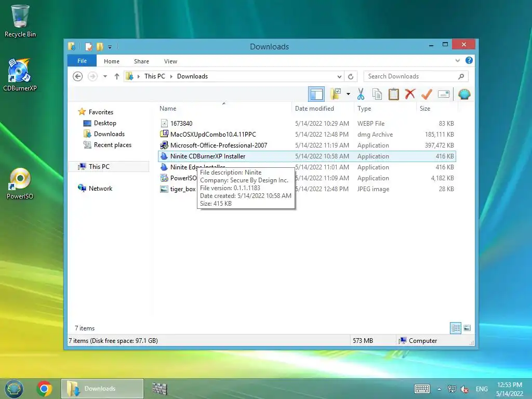Screen dimensions: 532x399
Task: Click Downloads in the address breadcrumb
Action: (x=192, y=76)
